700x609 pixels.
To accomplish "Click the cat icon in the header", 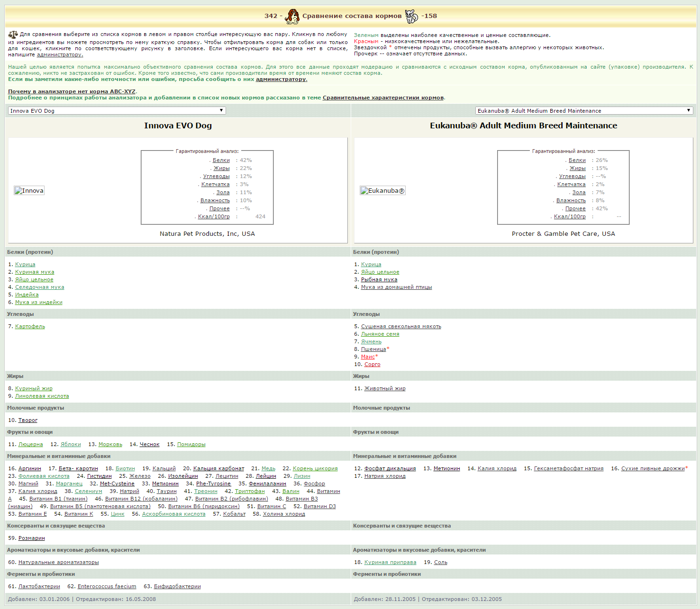I will [411, 16].
